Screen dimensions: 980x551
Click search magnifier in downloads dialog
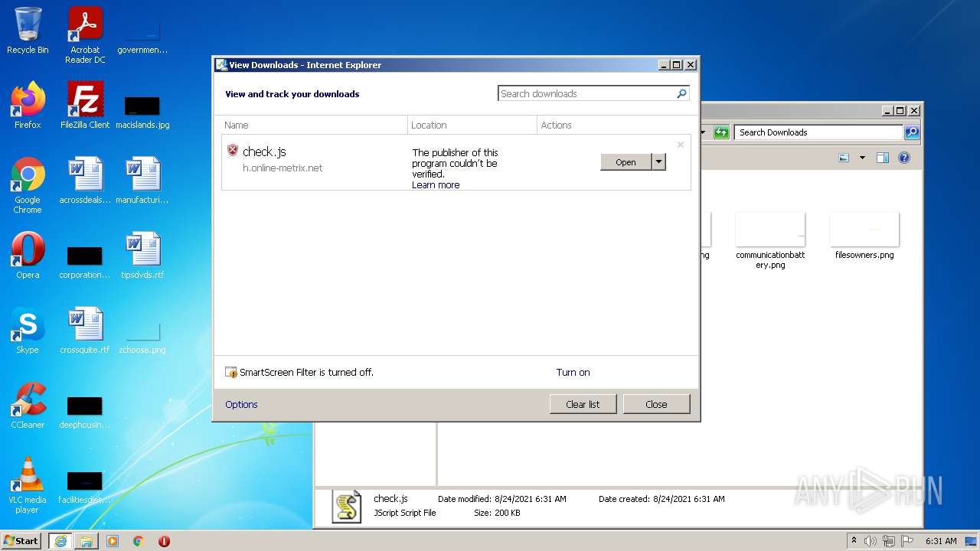click(x=681, y=93)
